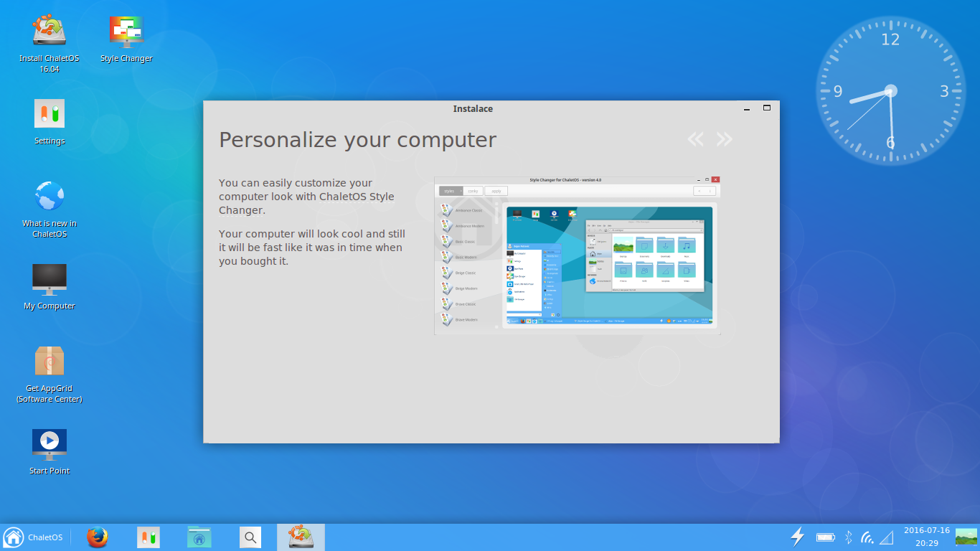
Task: Open the Wi-Fi network tray icon
Action: click(867, 537)
